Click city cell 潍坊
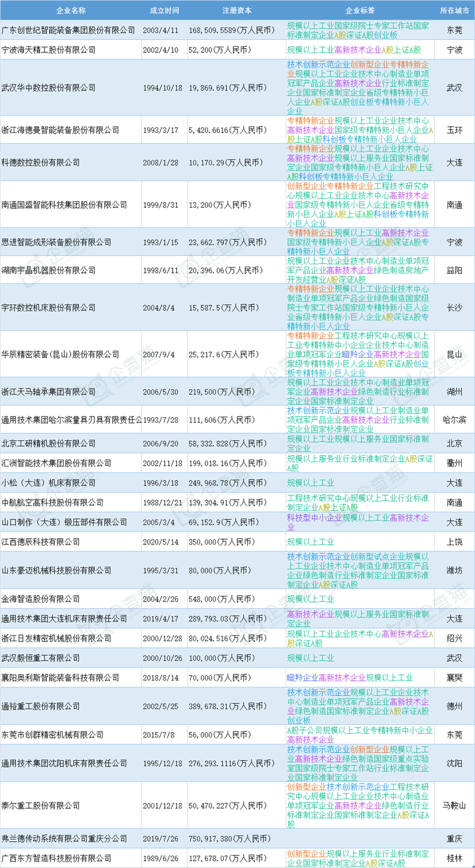475x868 pixels. pyautogui.click(x=454, y=570)
